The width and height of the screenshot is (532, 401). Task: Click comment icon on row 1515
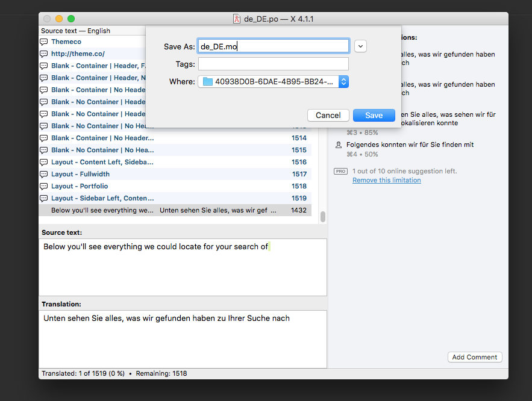pyautogui.click(x=44, y=150)
